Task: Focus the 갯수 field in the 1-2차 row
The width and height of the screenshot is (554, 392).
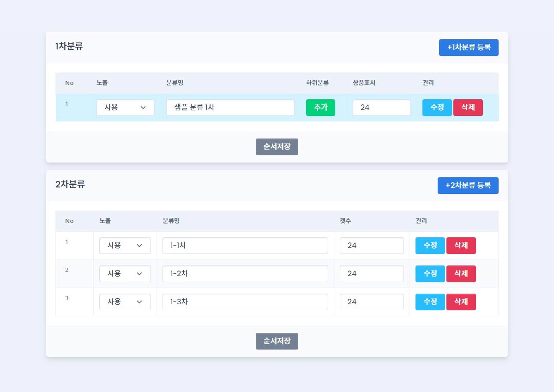Action: tap(372, 274)
